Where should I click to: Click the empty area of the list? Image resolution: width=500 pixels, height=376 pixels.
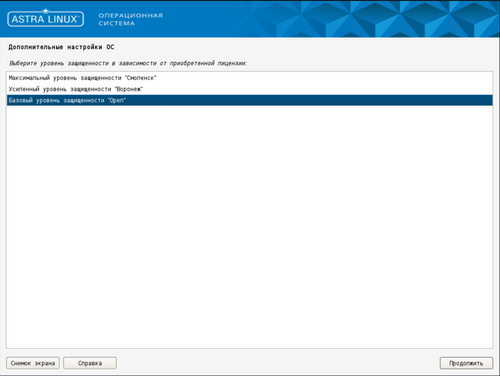click(x=249, y=227)
